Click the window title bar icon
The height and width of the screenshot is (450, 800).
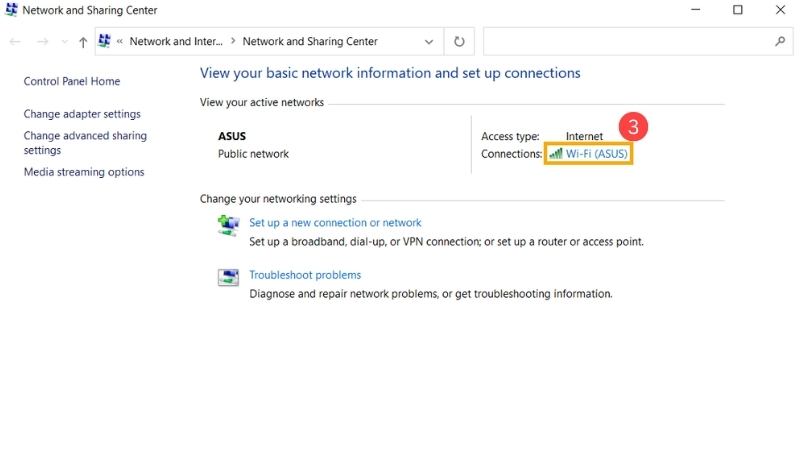(x=11, y=10)
